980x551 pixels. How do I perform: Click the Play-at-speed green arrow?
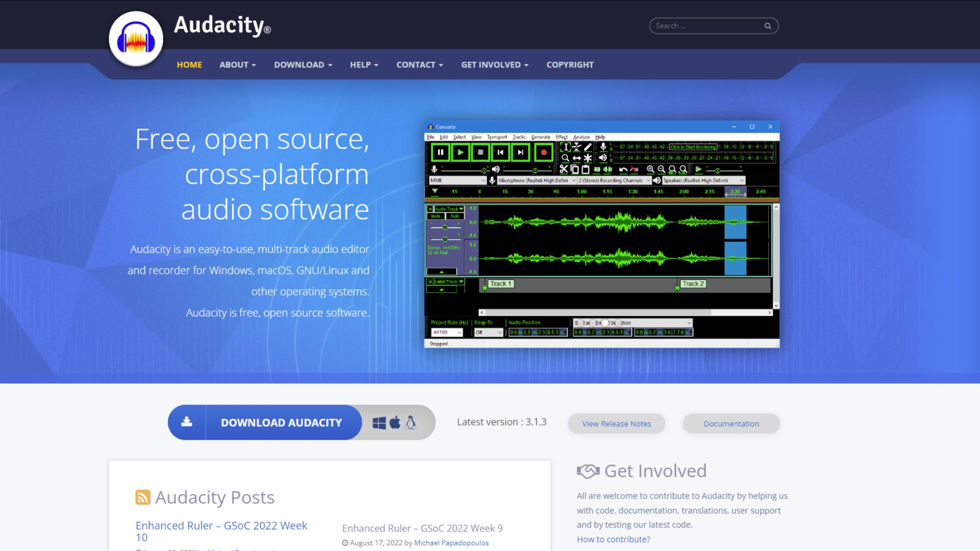[699, 169]
